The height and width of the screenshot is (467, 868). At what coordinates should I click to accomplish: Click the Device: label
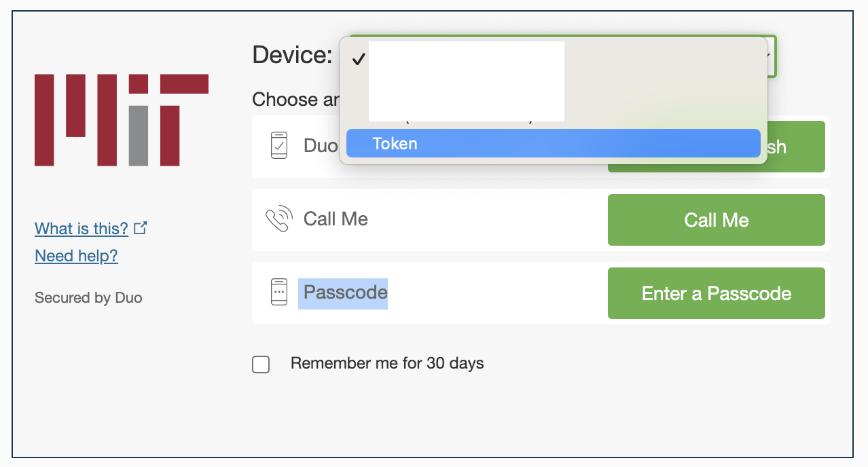point(292,54)
